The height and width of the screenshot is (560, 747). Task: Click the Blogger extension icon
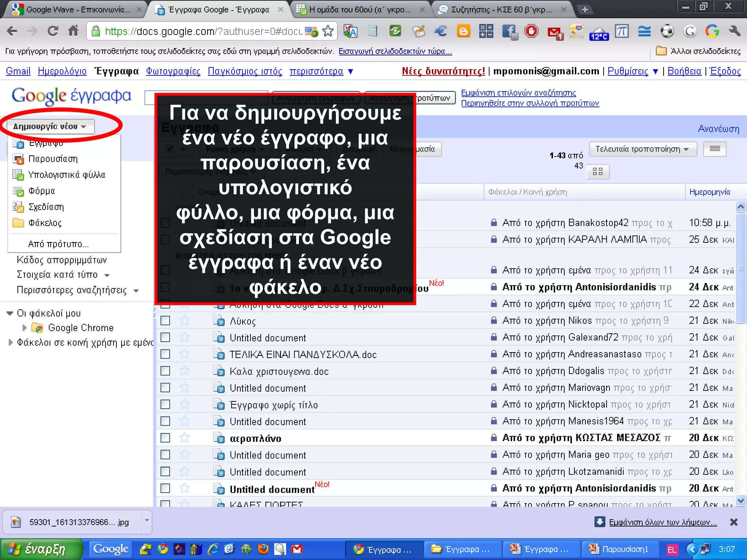pyautogui.click(x=463, y=31)
